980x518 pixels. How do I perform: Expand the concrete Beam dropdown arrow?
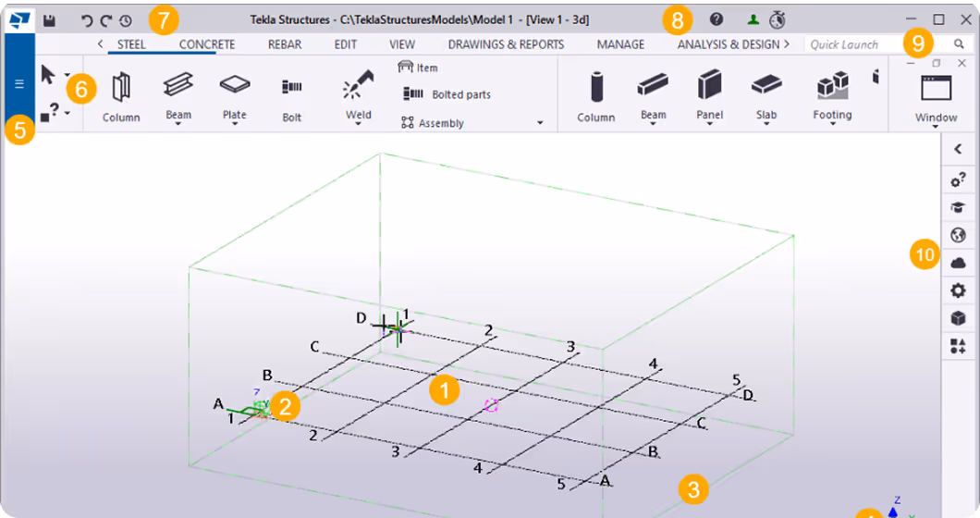coord(653,125)
